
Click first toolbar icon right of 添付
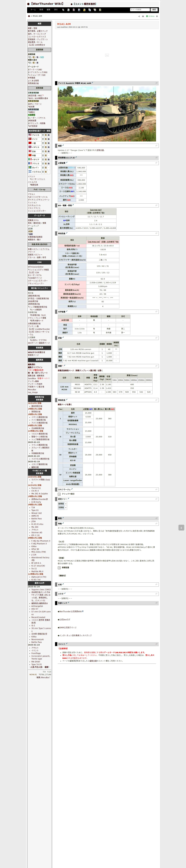[x=63, y=10]
